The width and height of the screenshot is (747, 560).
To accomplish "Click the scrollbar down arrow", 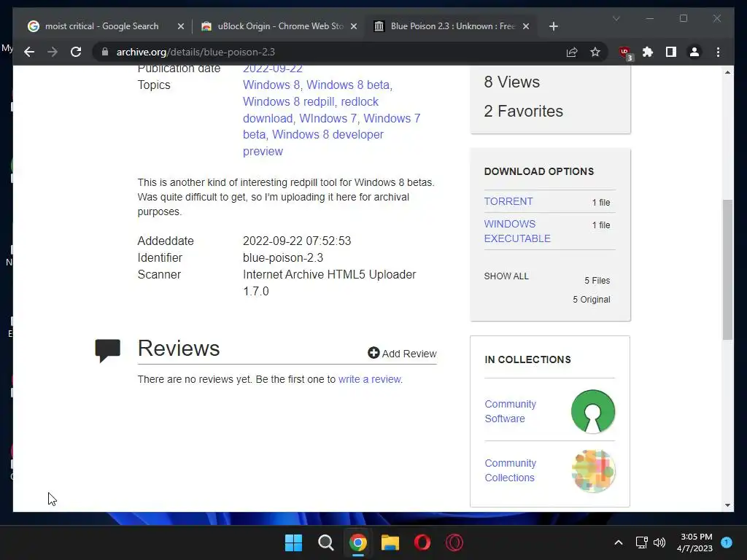I will coord(727,505).
